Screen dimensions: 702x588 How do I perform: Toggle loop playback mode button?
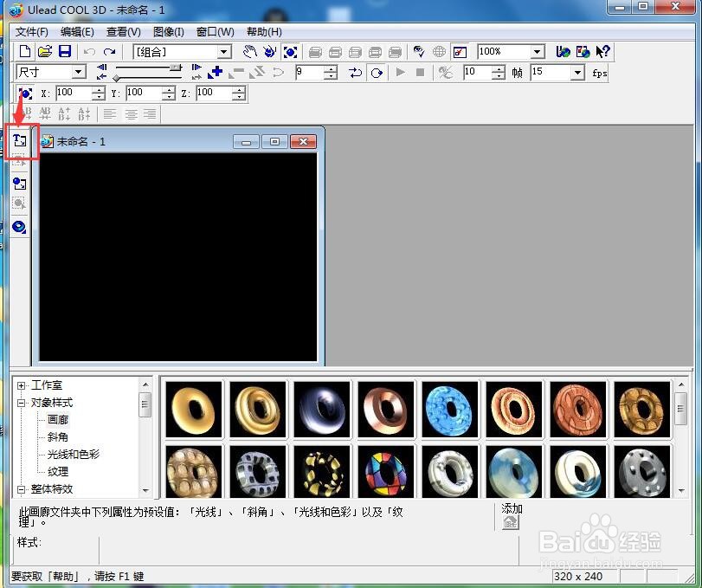pyautogui.click(x=377, y=73)
